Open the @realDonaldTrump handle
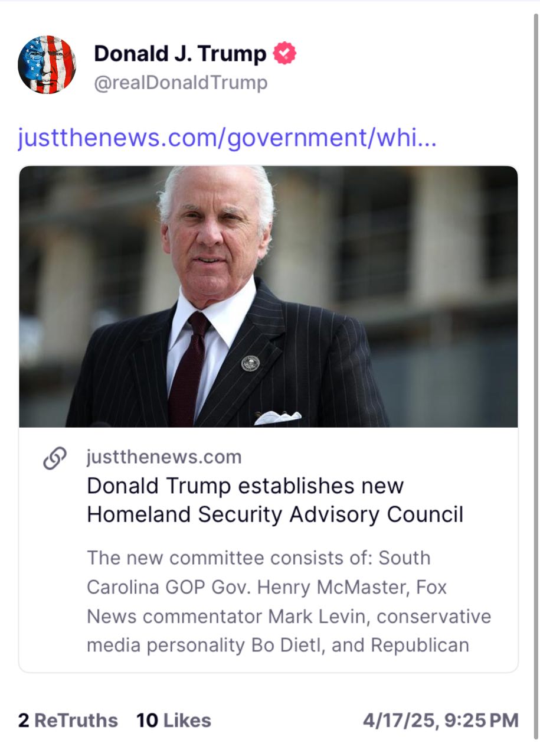 181,83
